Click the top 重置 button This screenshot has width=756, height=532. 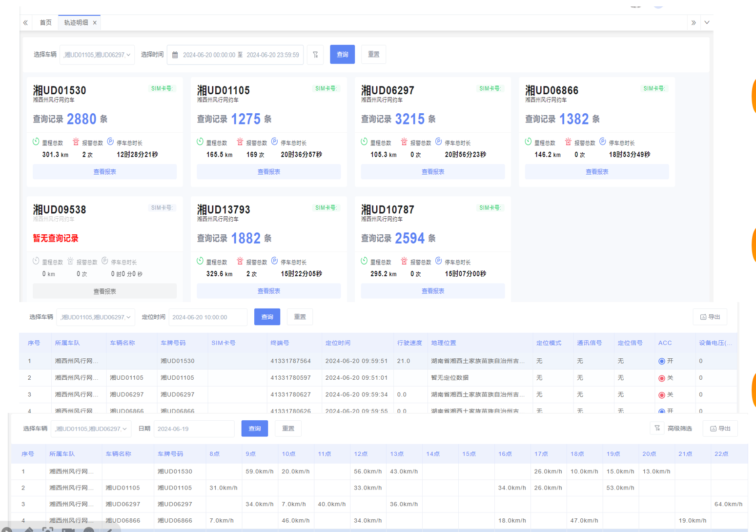click(x=373, y=54)
